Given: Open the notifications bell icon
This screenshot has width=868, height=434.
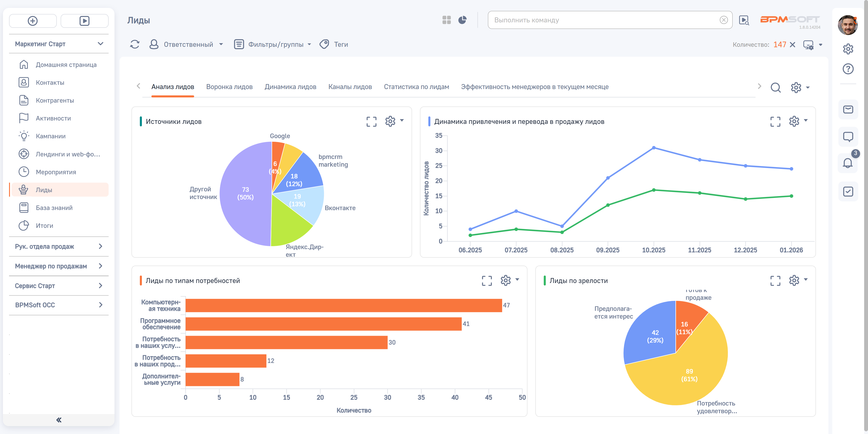Looking at the screenshot, I should click(847, 163).
